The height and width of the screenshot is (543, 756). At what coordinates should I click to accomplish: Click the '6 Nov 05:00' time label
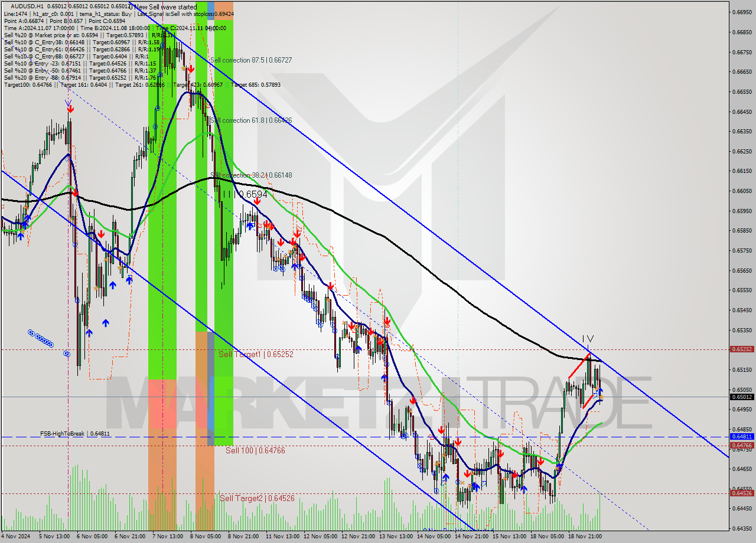93,537
